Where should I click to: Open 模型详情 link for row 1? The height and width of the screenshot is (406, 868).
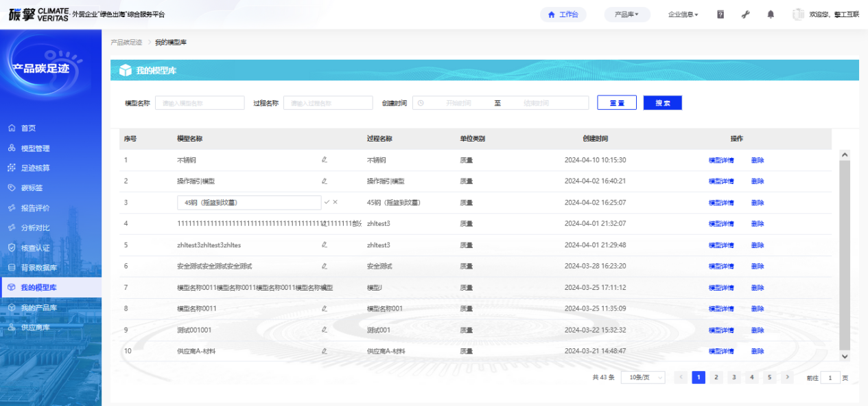(x=721, y=160)
